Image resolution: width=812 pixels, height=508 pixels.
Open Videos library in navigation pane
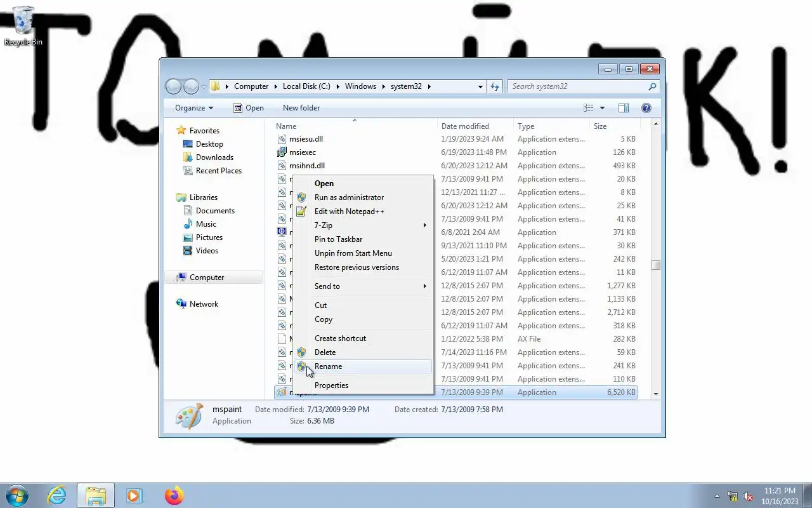click(x=207, y=251)
